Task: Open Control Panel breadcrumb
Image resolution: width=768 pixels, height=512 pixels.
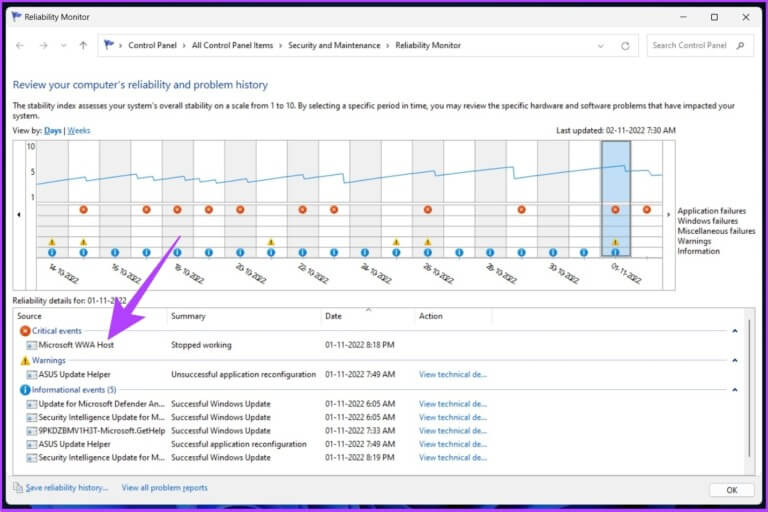Action: pos(152,46)
